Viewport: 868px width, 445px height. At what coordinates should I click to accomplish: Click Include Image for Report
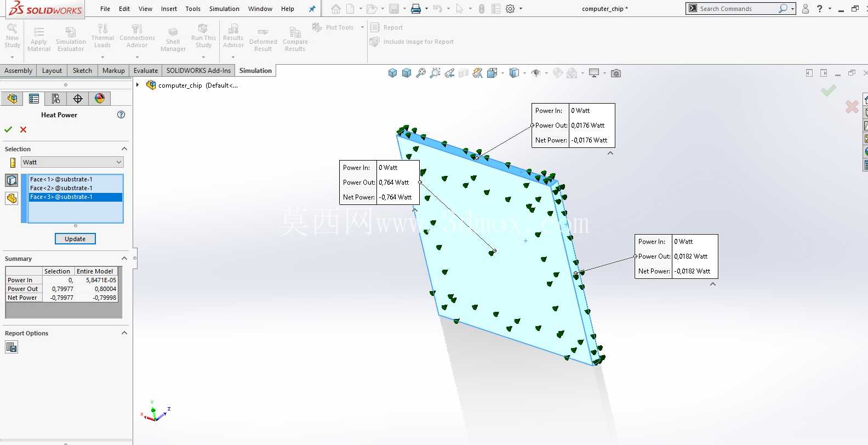412,42
